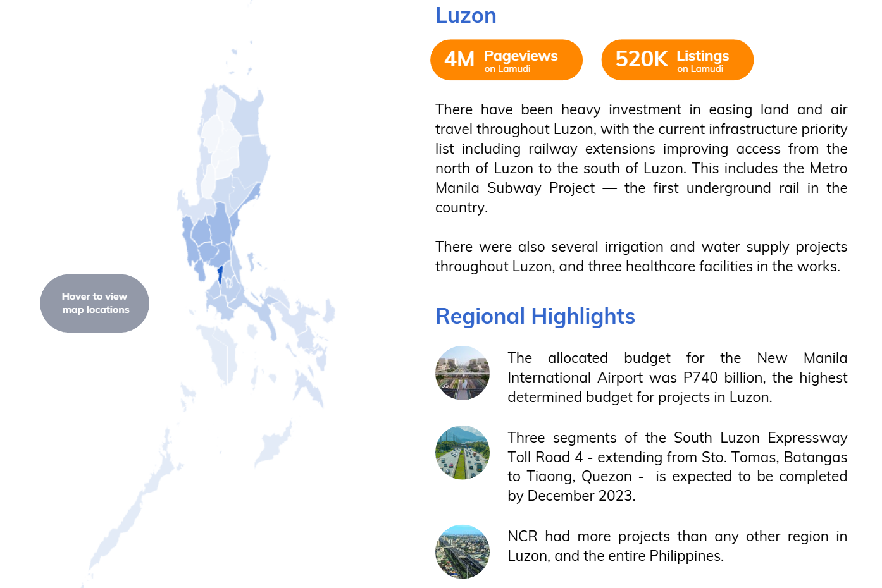The image size is (882, 588).
Task: Click the 520K Listings orange badge
Action: point(677,60)
